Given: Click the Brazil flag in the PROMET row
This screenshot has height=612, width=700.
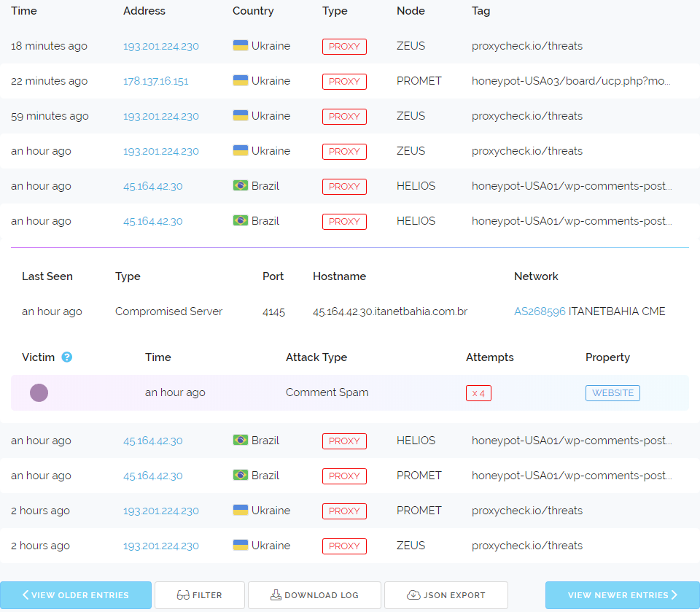Looking at the screenshot, I should [240, 475].
